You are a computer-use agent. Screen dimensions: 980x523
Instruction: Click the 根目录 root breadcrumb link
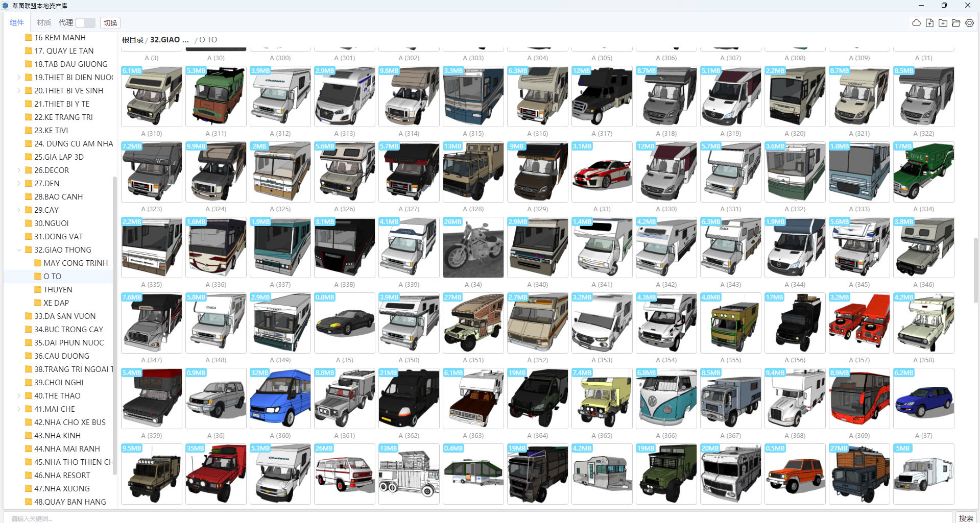[132, 40]
